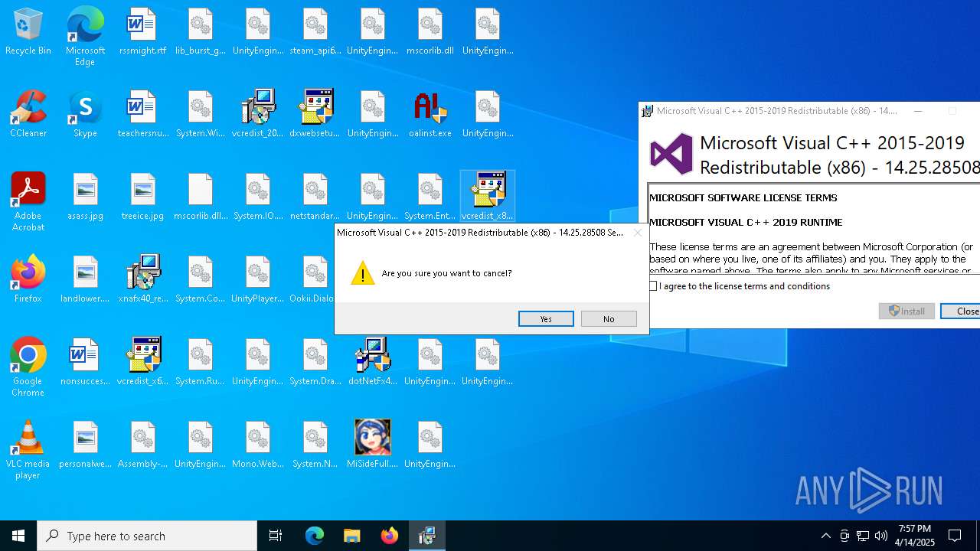Select the personalwe... image file
Screen dimensions: 980x551
click(x=85, y=445)
